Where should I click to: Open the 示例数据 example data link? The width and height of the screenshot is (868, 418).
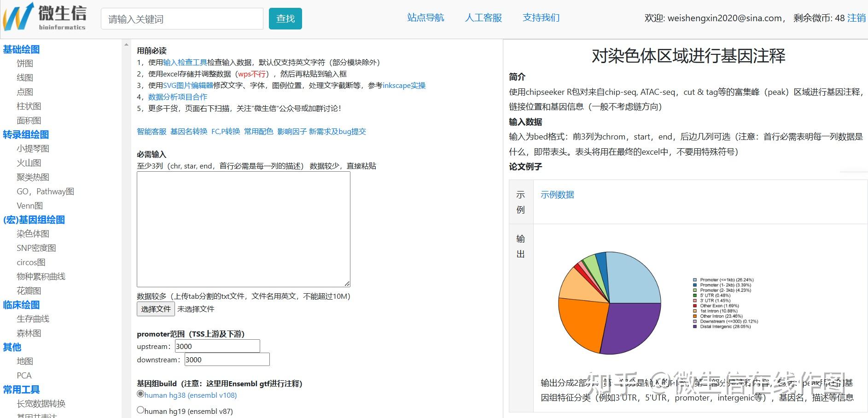[557, 194]
